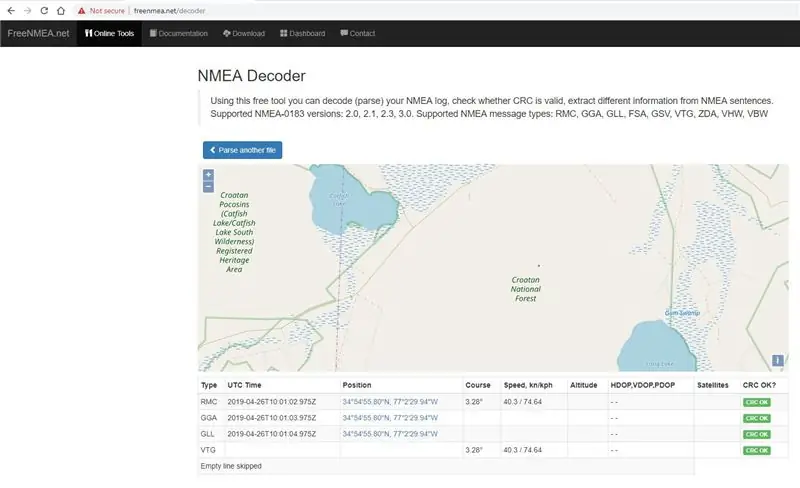
Task: Zoom in the map with plus
Action: tap(208, 175)
